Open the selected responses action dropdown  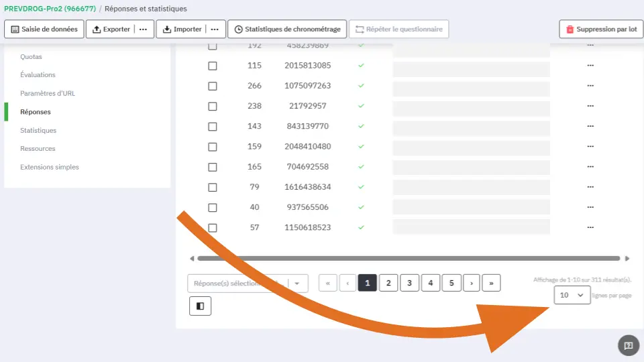click(x=298, y=284)
